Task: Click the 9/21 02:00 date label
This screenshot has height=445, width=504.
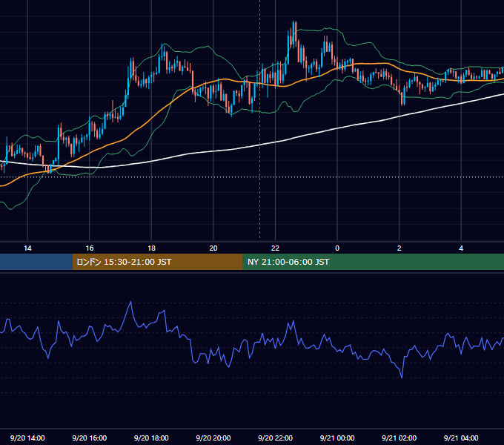Action: pos(399,438)
